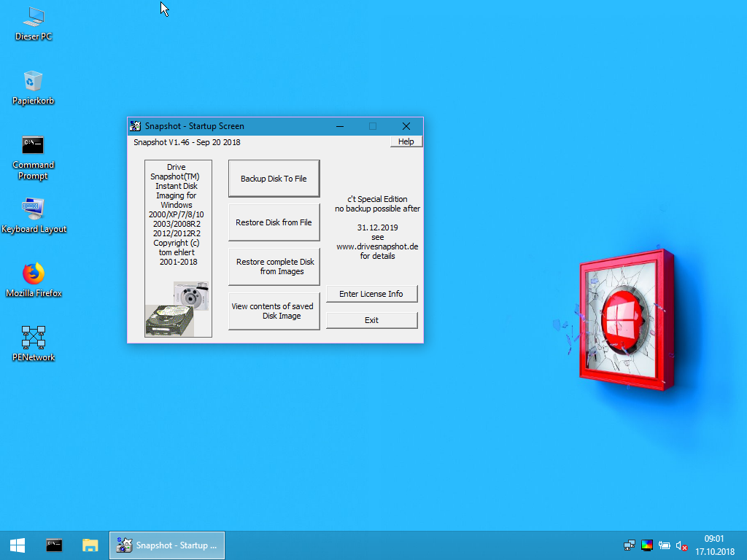Open Command Prompt from the taskbar

click(54, 545)
